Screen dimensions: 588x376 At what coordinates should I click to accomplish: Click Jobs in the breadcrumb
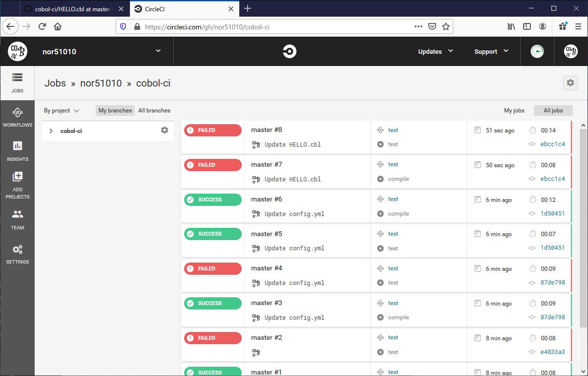pos(55,83)
